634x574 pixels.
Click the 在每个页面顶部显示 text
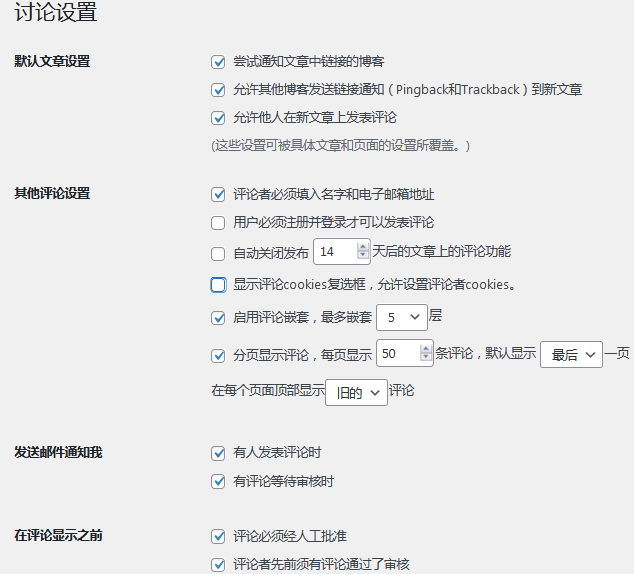[x=268, y=390]
